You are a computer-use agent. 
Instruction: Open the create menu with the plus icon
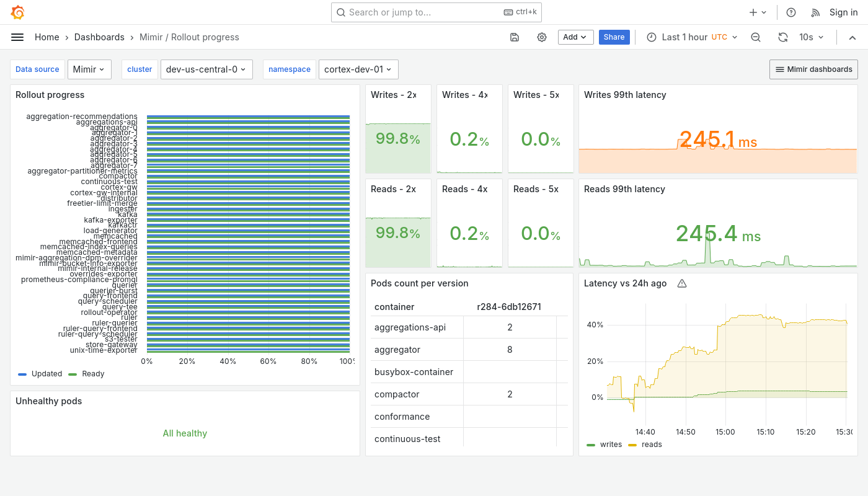[x=753, y=12]
